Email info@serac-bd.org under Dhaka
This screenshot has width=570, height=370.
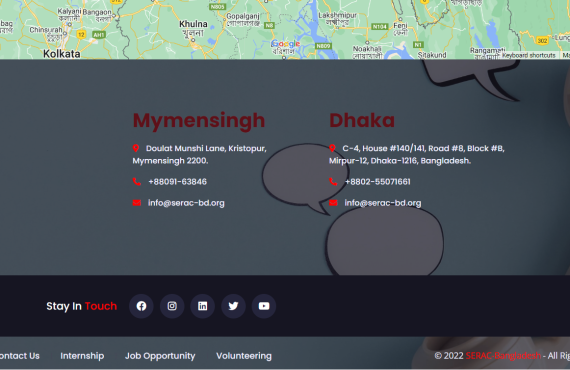coord(383,203)
